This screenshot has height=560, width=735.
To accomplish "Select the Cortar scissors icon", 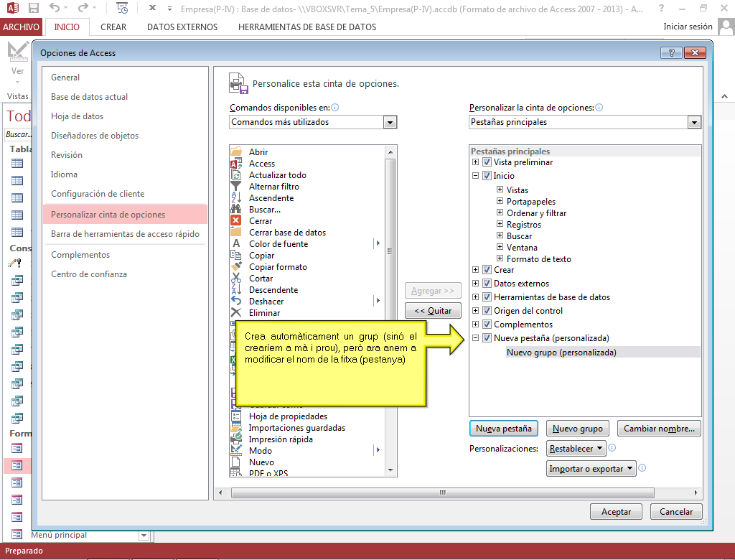I will coord(235,278).
